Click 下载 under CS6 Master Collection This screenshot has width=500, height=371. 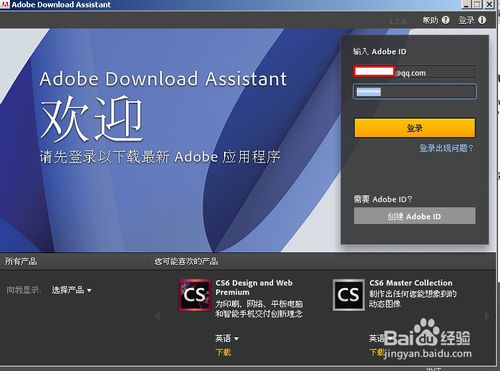click(x=377, y=352)
